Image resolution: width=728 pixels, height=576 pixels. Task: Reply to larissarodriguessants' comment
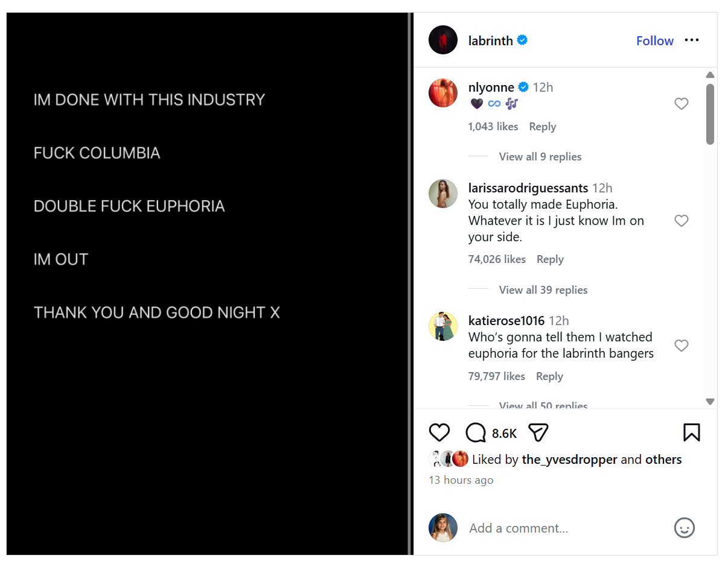pyautogui.click(x=549, y=259)
